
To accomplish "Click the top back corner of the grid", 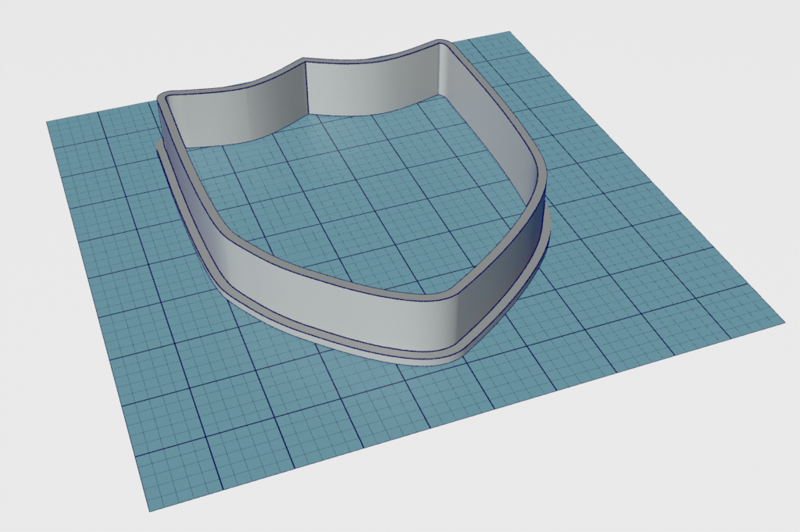I will click(509, 33).
